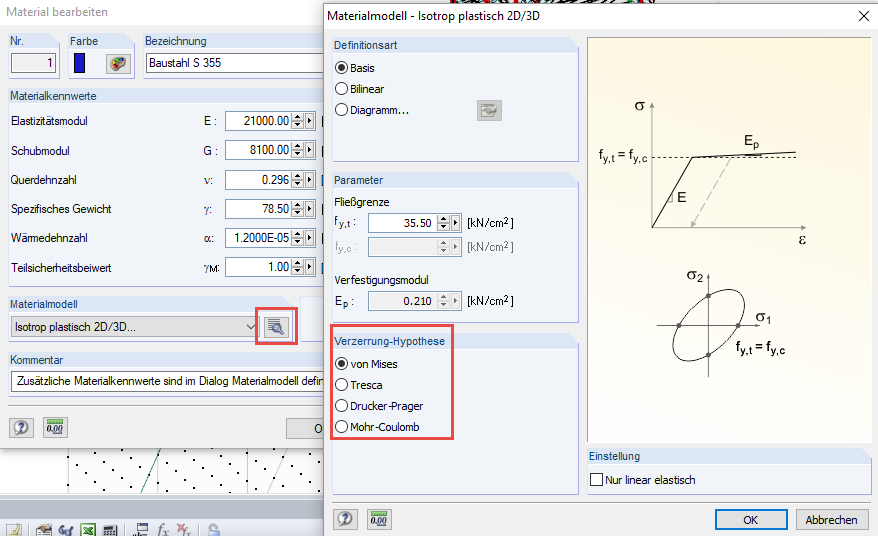The width and height of the screenshot is (878, 536).
Task: Decrease Spezifisches Gewicht with down stepper
Action: pos(298,213)
